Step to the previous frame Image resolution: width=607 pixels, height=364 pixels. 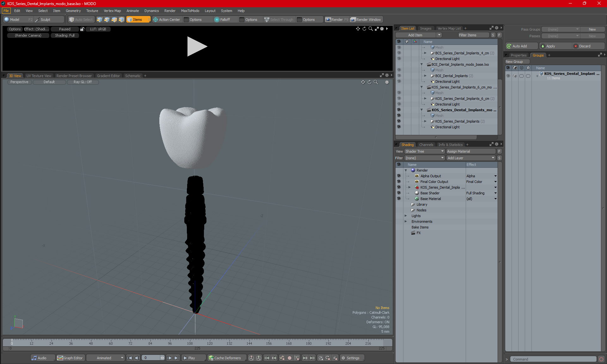tap(137, 358)
